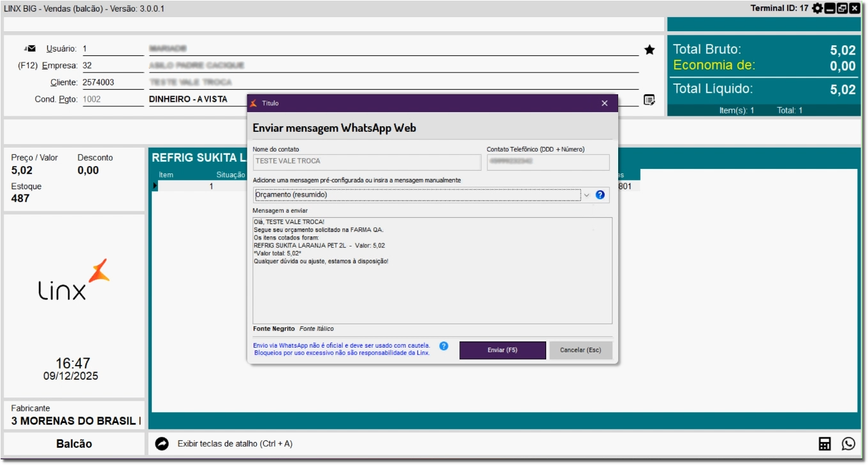This screenshot has height=465, width=868.
Task: Click the help icon beside the WhatsApp warning
Action: coord(444,346)
